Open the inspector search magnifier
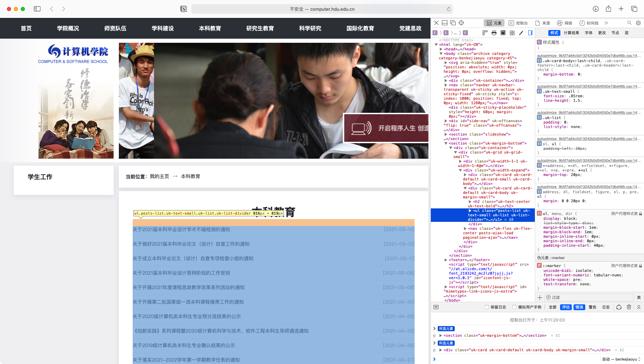Viewport: 644px width, 364px height. click(x=629, y=23)
